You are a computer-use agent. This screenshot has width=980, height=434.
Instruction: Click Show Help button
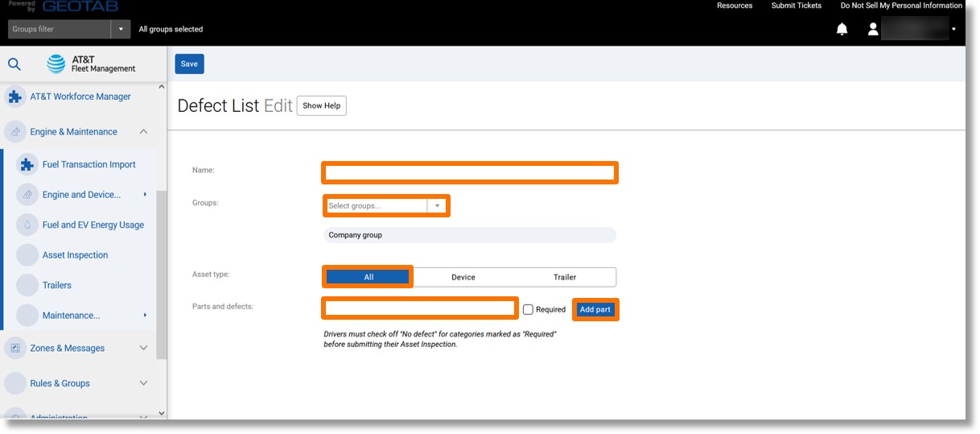click(x=322, y=105)
